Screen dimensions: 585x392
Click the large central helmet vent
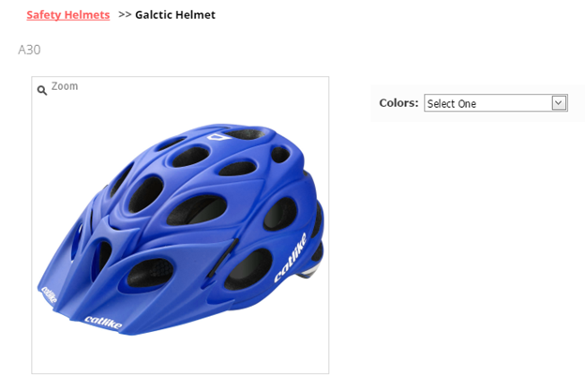pos(197,209)
